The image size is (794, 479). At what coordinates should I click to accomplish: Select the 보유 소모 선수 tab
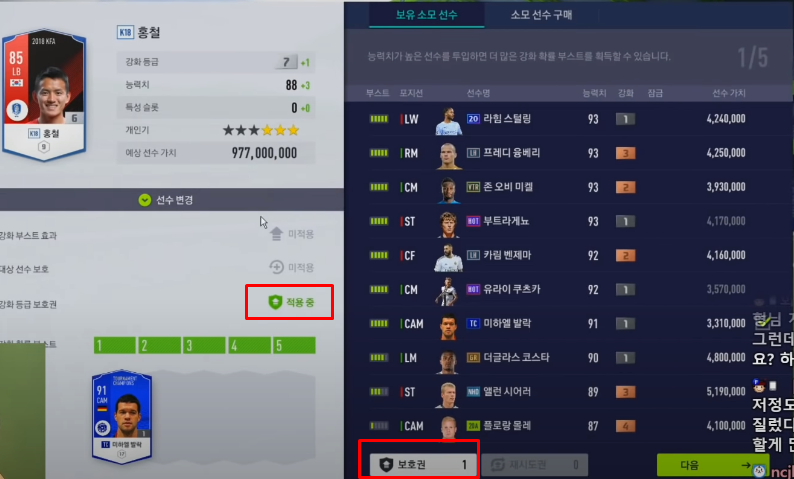tap(426, 15)
